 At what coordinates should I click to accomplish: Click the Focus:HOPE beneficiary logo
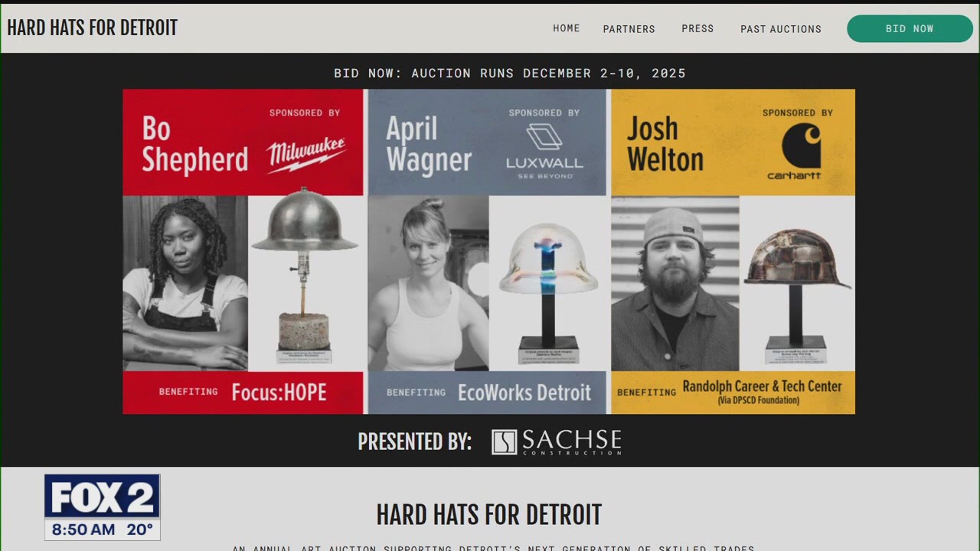(279, 392)
